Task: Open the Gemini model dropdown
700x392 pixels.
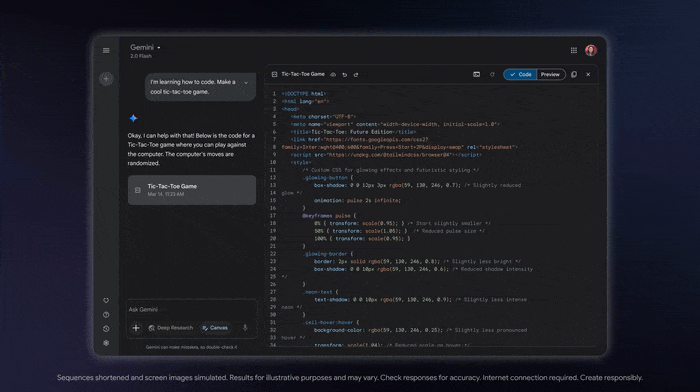Action: coord(146,47)
